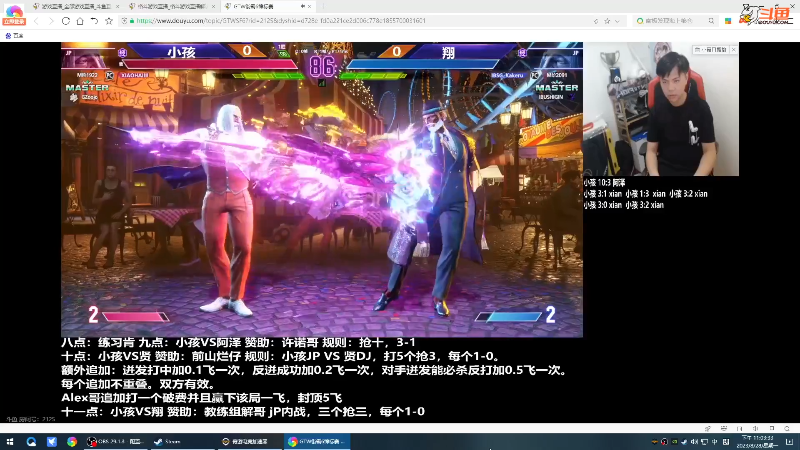Image resolution: width=800 pixels, height=450 pixels.
Task: Click the zoom magnifier in the browser status bar
Action: coord(787,429)
